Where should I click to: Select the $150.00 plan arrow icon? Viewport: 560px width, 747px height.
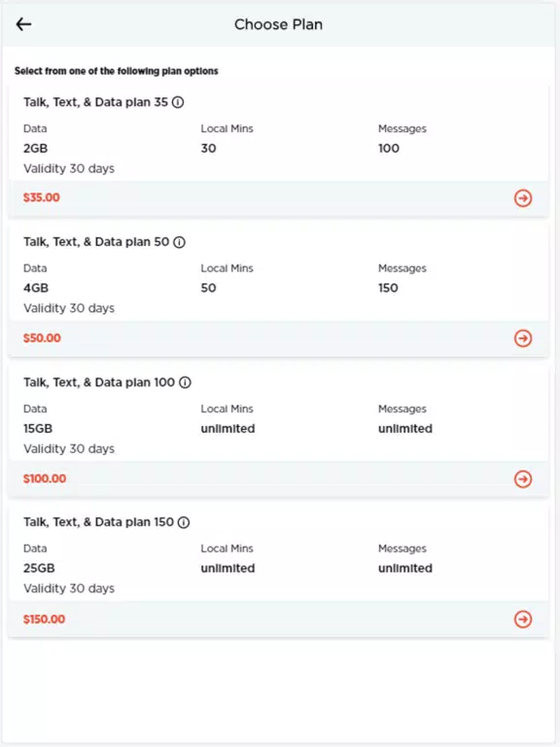point(523,619)
